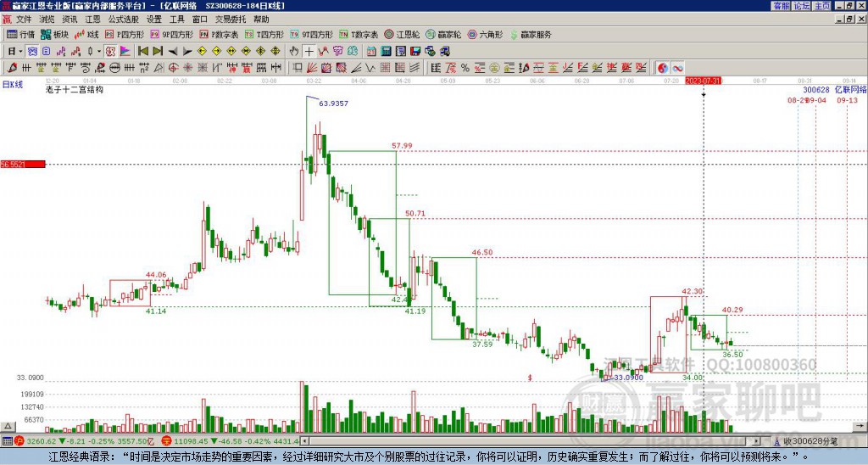Viewport: 868px width, 465px height.
Task: Click the 2023-07-31 red date marker
Action: pyautogui.click(x=704, y=81)
